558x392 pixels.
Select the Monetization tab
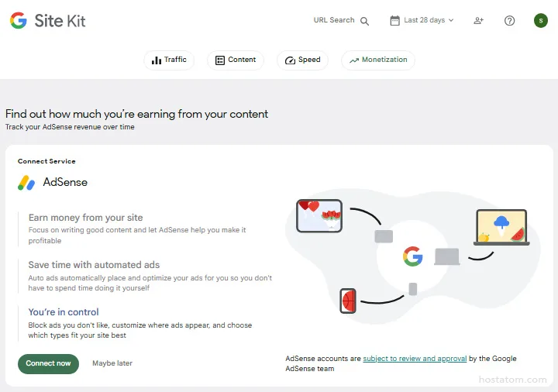378,60
